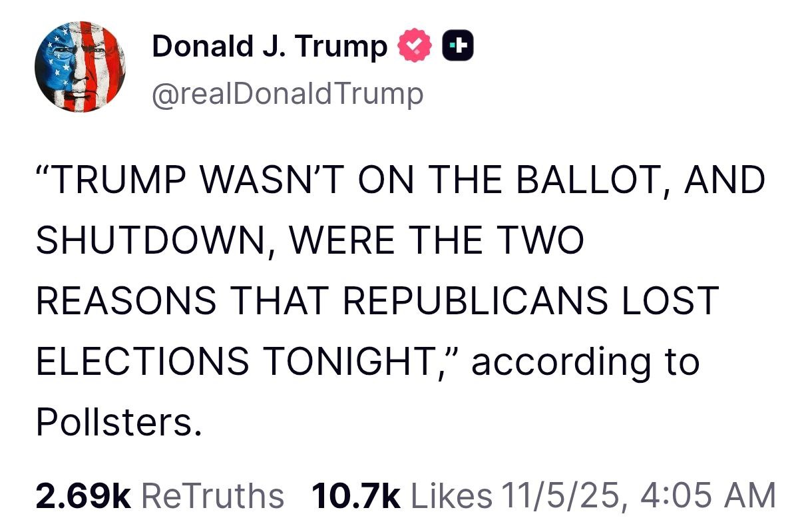This screenshot has width=812, height=532.
Task: Click the 10.7k likes count number
Action: (x=355, y=496)
